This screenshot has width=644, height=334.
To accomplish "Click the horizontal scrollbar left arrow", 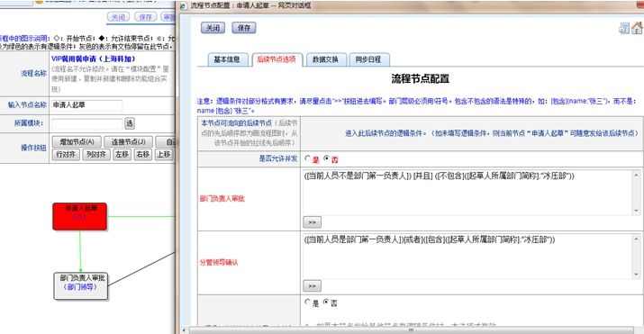I will click(x=184, y=330).
